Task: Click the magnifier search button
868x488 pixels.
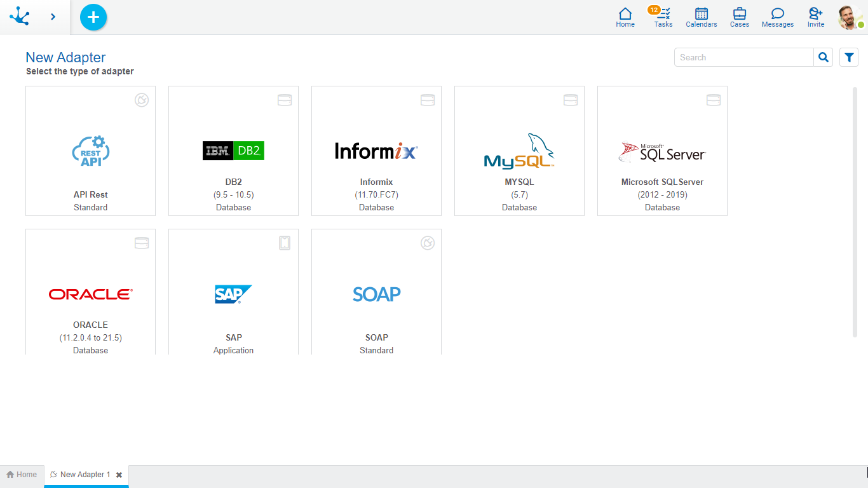Action: pos(824,57)
